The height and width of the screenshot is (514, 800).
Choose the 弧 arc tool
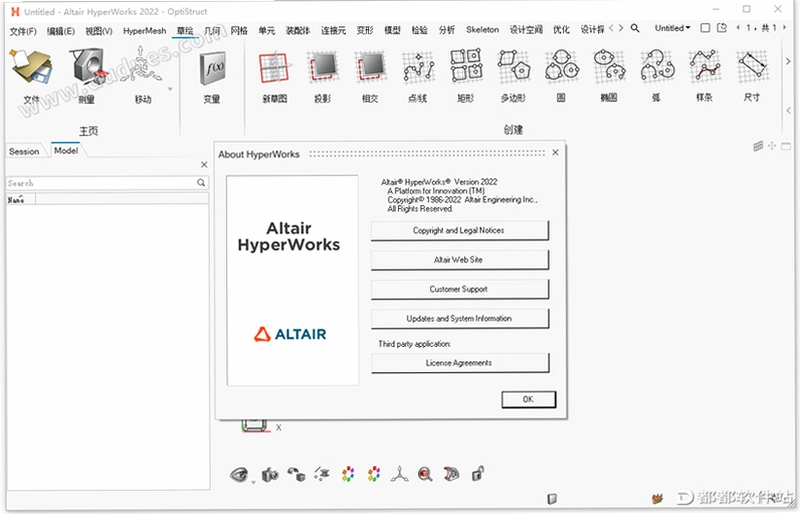[x=657, y=76]
